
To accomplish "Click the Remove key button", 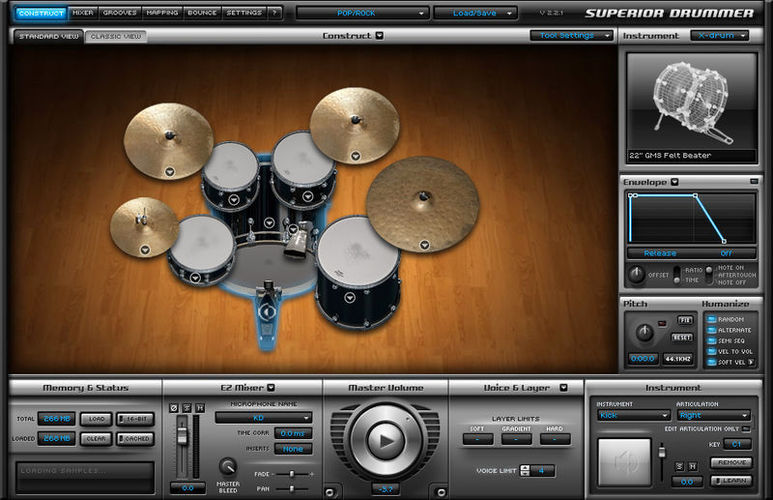I will click(x=731, y=462).
